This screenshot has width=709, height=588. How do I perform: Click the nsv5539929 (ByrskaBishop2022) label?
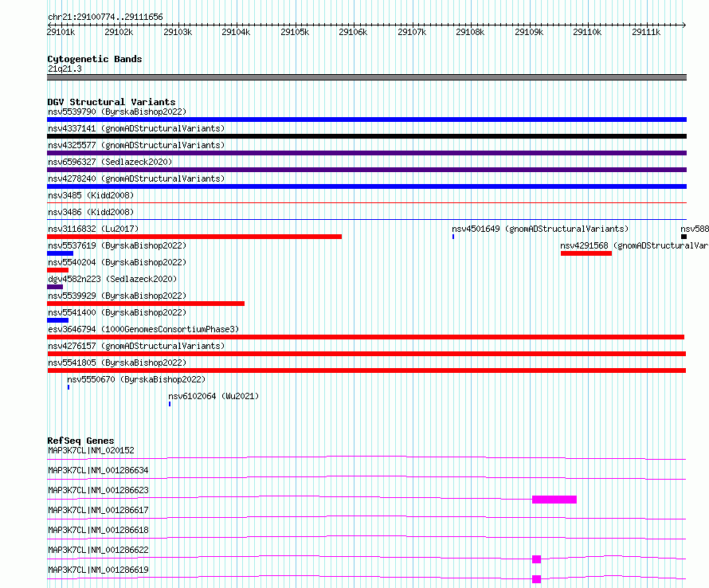pyautogui.click(x=117, y=296)
